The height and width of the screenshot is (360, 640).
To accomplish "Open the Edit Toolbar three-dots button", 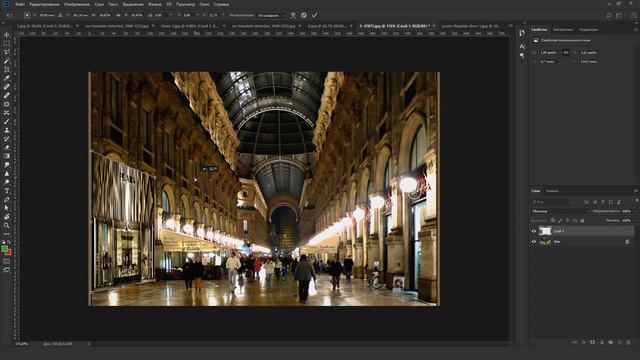I will pos(7,234).
